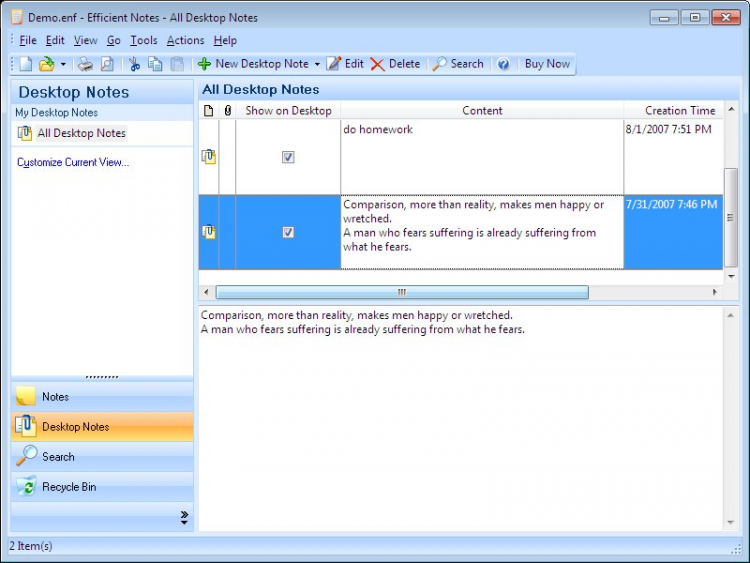Click the horizontal scroll left arrow
This screenshot has width=750, height=563.
click(206, 292)
